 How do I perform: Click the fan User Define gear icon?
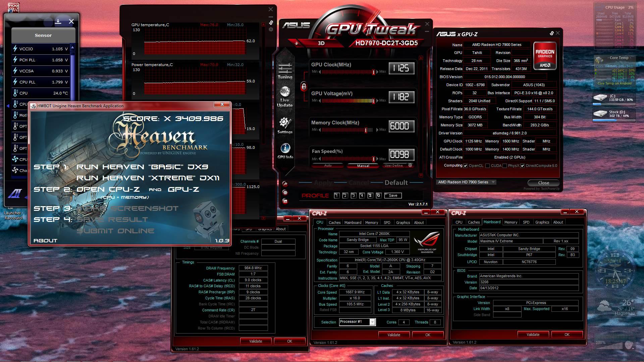(410, 165)
